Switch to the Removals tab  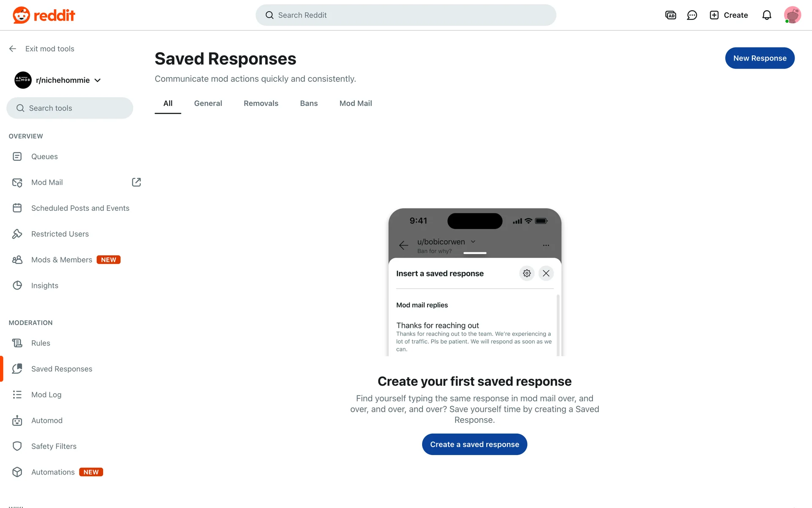[x=261, y=103]
